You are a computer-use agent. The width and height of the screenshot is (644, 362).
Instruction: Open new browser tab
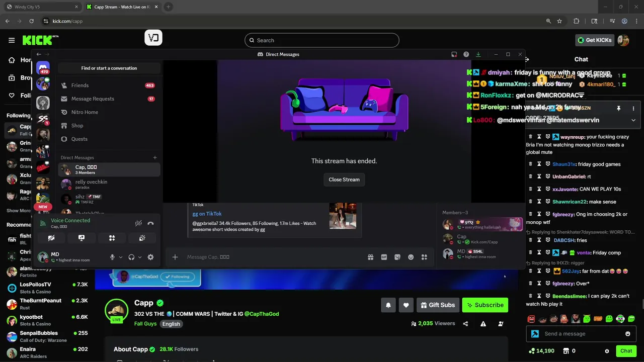tap(168, 7)
